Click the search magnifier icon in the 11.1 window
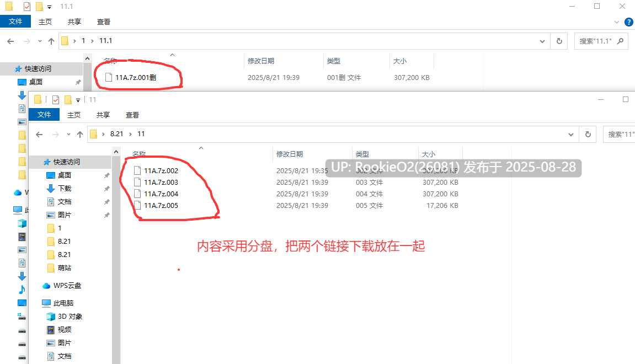Image resolution: width=635 pixels, height=364 pixels. coord(620,41)
